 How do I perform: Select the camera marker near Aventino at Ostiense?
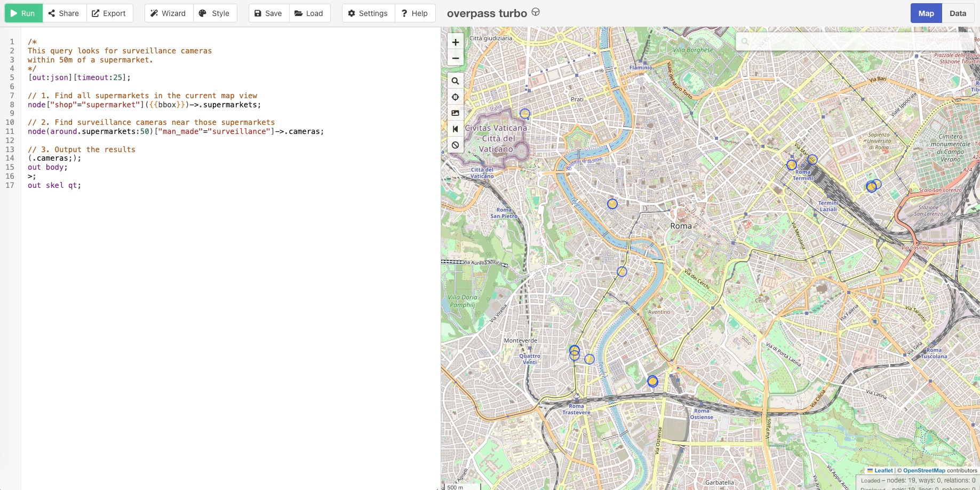(652, 381)
